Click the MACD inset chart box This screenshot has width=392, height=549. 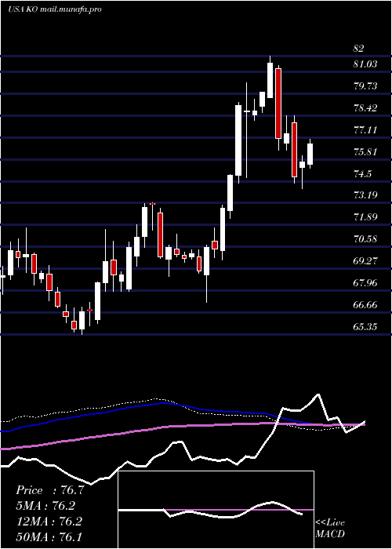216,510
